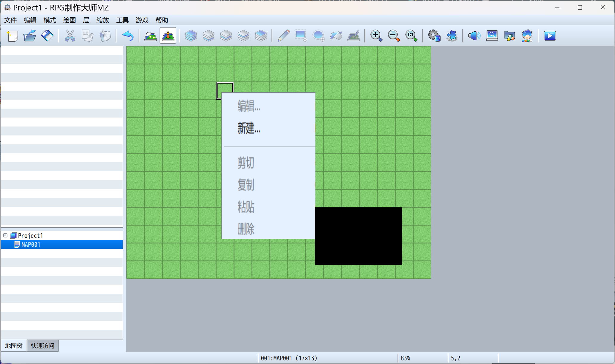Image resolution: width=615 pixels, height=364 pixels.
Task: Select the fourth layer stack icon
Action: point(243,36)
